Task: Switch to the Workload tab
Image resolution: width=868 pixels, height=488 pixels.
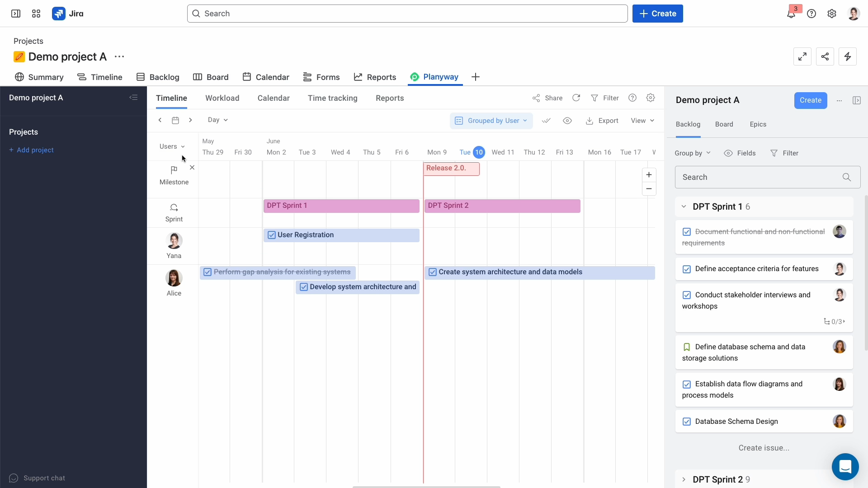Action: [x=222, y=98]
